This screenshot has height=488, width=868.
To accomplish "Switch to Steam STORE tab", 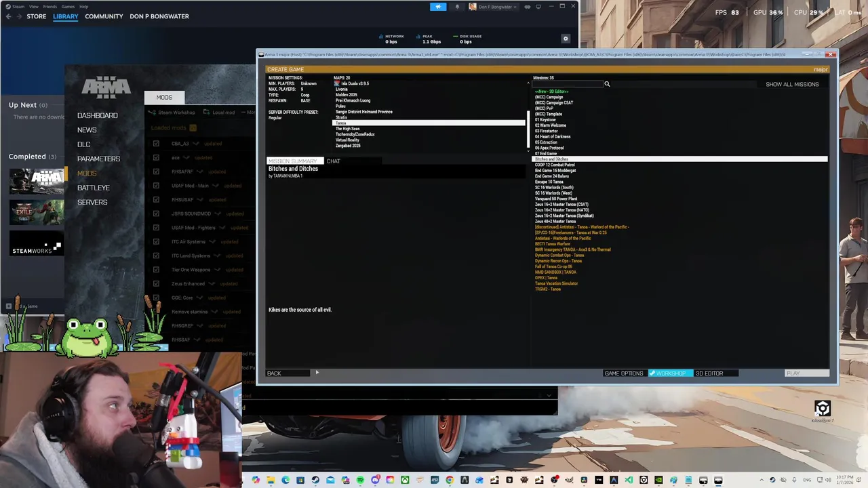I will pyautogui.click(x=36, y=16).
